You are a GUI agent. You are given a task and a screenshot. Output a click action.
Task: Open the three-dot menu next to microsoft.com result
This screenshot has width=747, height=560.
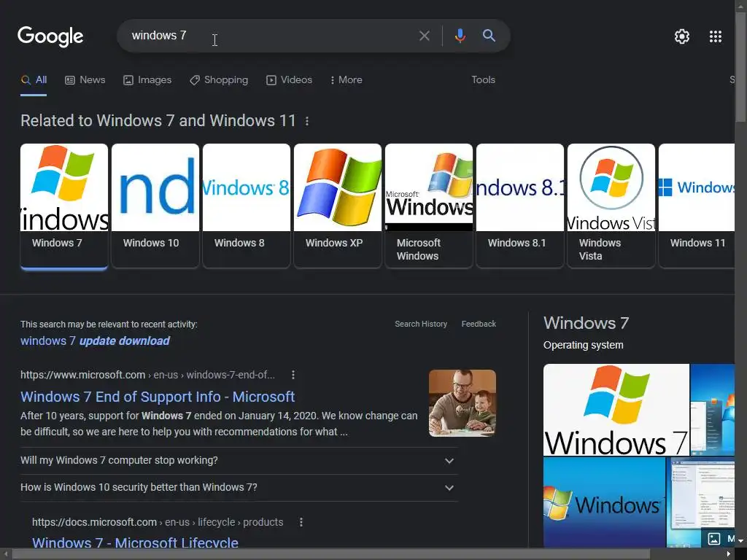(293, 376)
